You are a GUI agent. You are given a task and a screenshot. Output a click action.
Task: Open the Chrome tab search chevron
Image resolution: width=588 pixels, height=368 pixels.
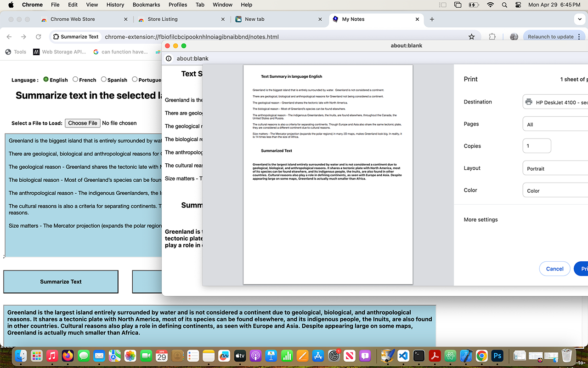click(579, 19)
